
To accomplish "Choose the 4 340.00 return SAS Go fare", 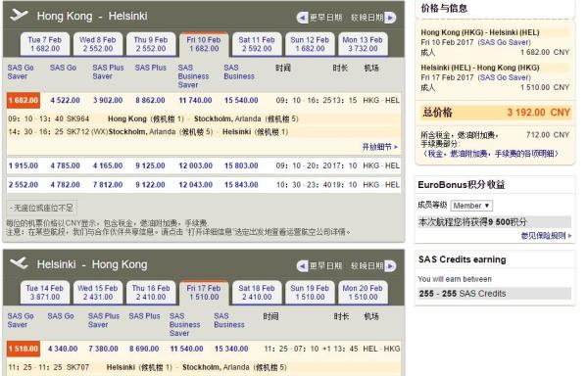I will (63, 349).
